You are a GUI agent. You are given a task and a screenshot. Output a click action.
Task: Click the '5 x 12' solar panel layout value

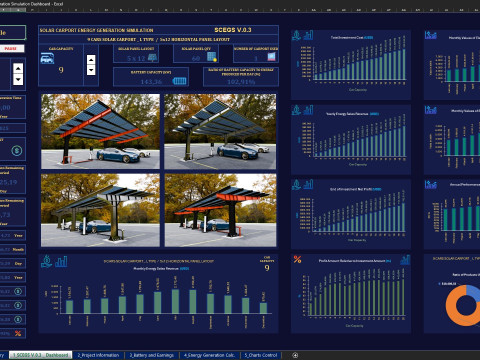click(136, 58)
